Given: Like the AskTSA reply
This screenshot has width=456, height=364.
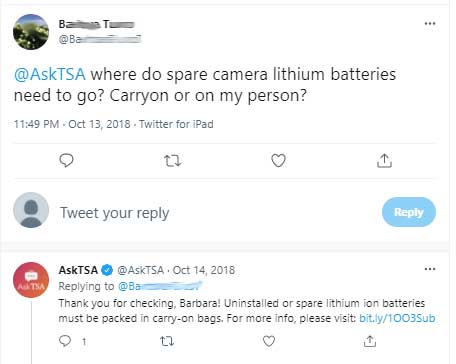Looking at the screenshot, I should point(269,341).
